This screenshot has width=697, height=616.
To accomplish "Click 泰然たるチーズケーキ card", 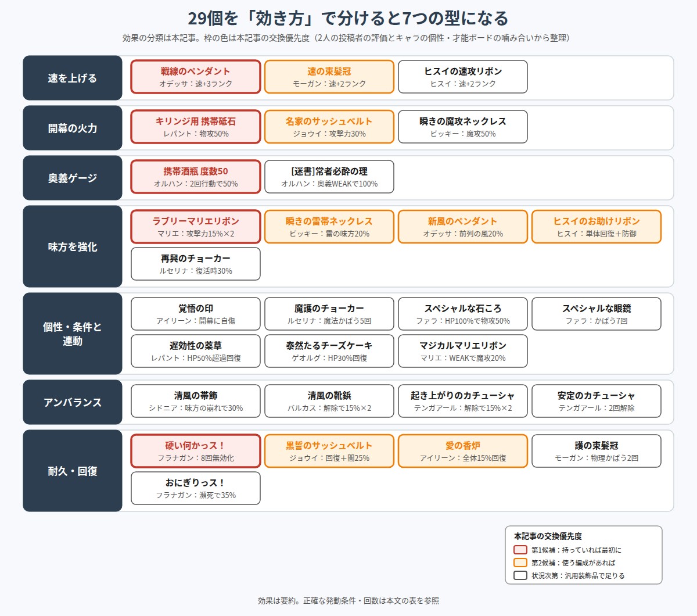I will (329, 351).
